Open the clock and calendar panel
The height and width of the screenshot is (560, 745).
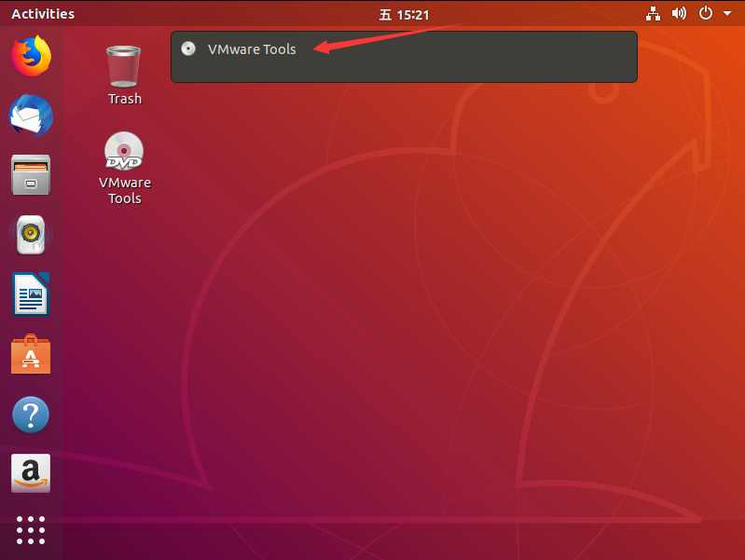coord(404,15)
